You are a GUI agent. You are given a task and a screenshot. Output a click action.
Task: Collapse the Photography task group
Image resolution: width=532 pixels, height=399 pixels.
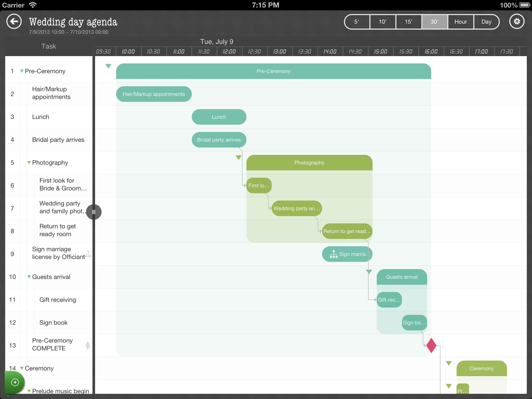coord(29,163)
